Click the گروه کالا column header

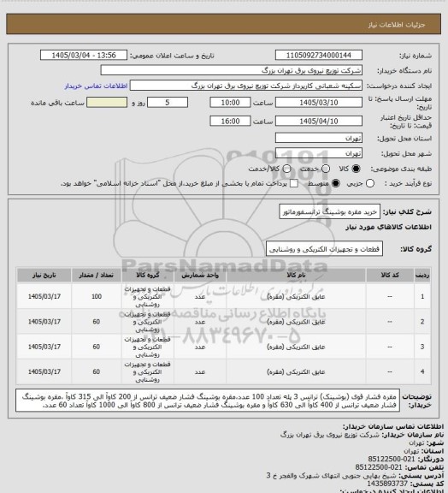(x=147, y=275)
